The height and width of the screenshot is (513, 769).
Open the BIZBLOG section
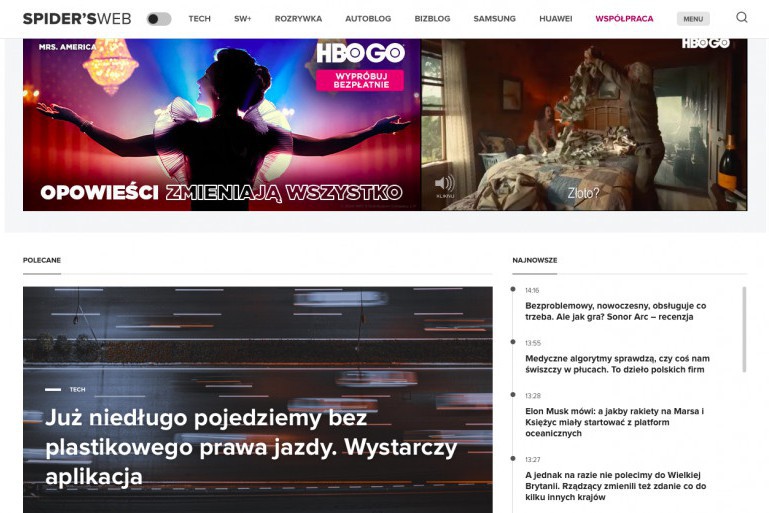click(x=432, y=19)
